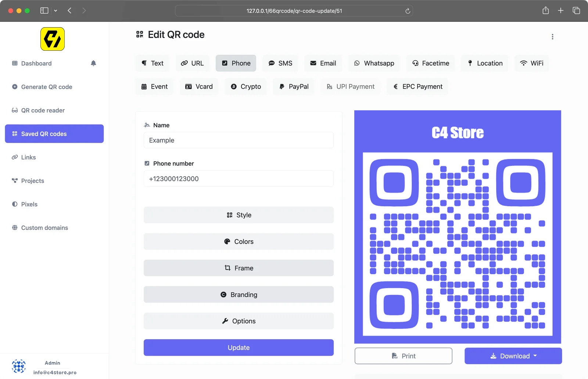Viewport: 588px width, 379px height.
Task: Open the Whatsapp QR code type
Action: click(374, 63)
